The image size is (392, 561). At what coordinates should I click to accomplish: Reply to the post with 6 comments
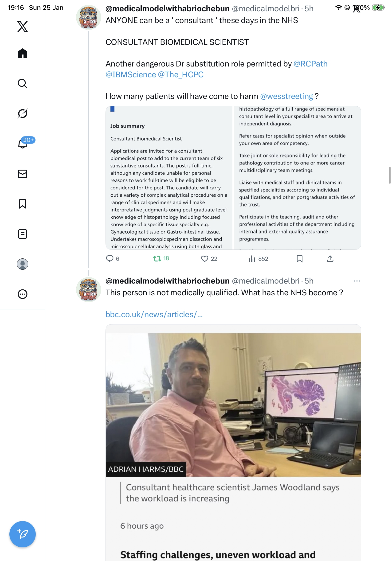point(110,258)
